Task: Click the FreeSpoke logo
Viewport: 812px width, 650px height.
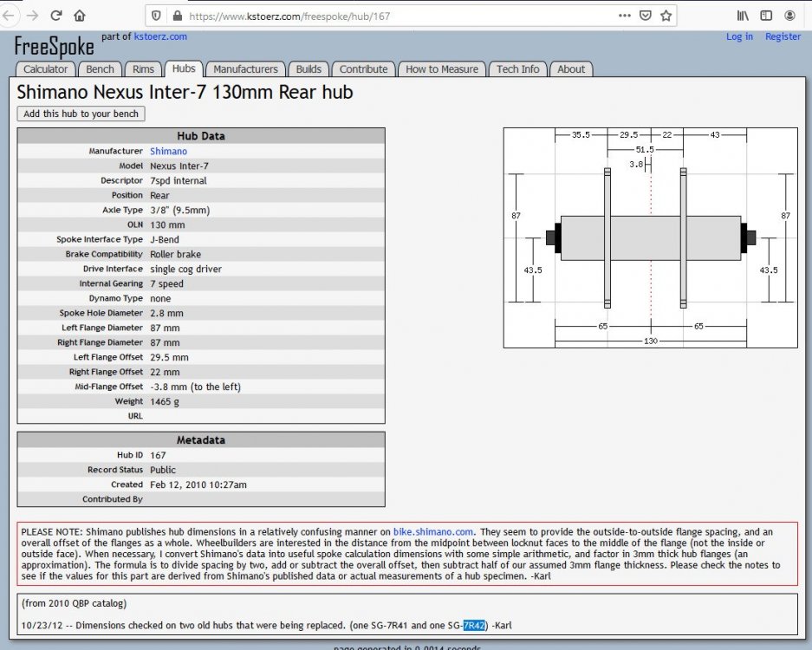Action: (x=54, y=46)
